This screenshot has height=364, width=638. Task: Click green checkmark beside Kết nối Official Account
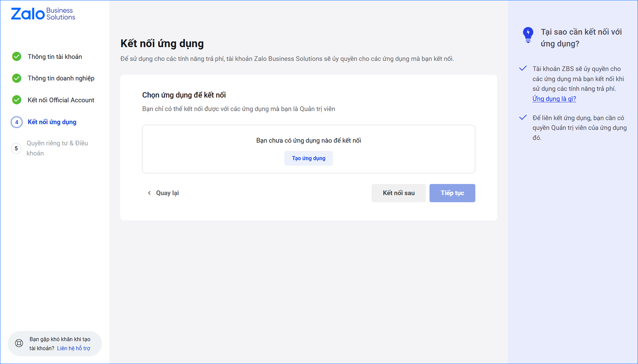(17, 100)
